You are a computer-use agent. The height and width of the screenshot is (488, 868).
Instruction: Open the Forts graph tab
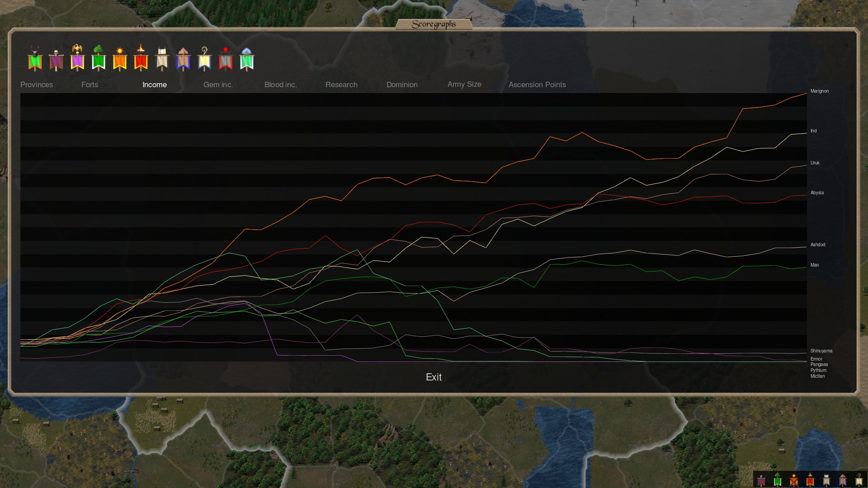(90, 84)
